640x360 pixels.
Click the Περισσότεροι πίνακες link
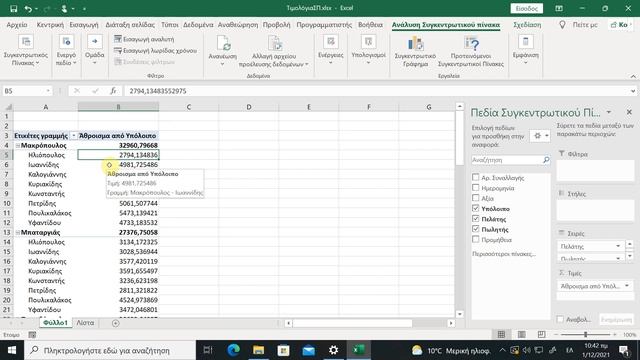(x=504, y=254)
